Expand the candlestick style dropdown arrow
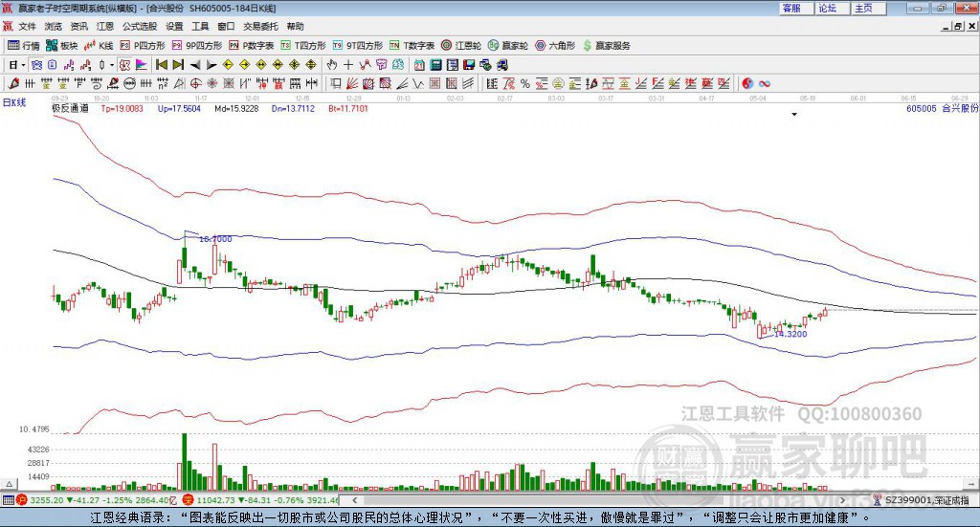980x527 pixels. [112, 65]
